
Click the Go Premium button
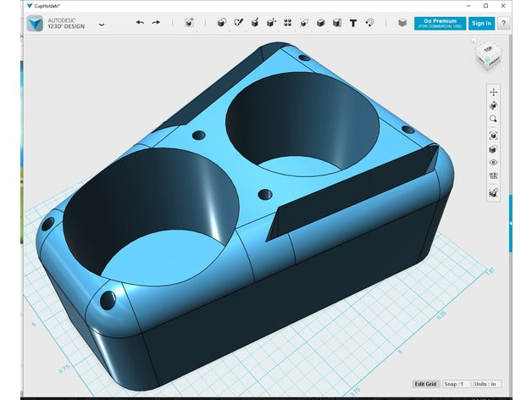[440, 24]
